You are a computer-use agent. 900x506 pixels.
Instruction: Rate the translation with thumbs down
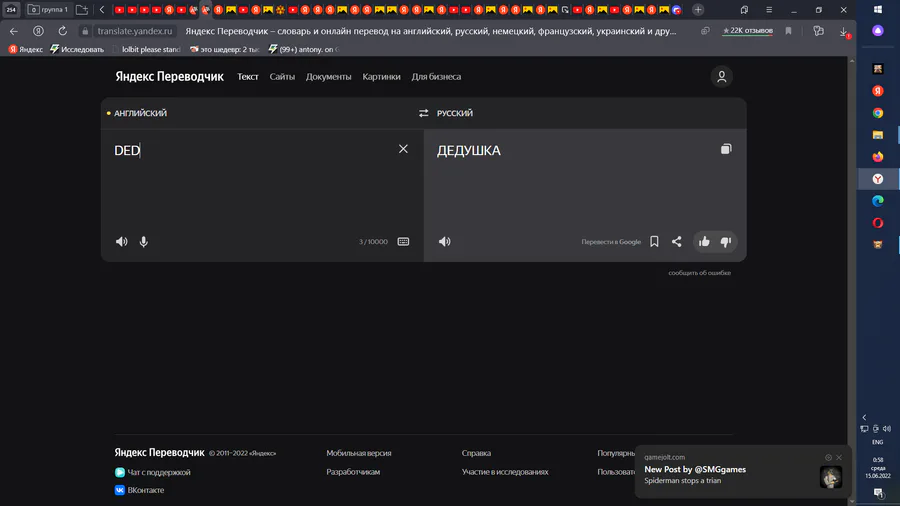click(726, 242)
